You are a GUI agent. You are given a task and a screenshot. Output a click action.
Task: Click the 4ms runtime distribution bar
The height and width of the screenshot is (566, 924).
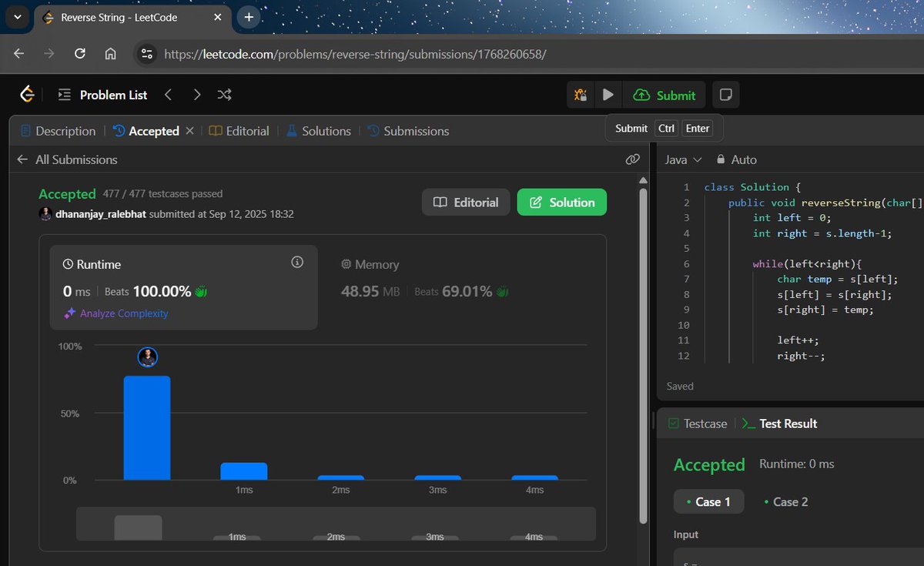click(534, 477)
